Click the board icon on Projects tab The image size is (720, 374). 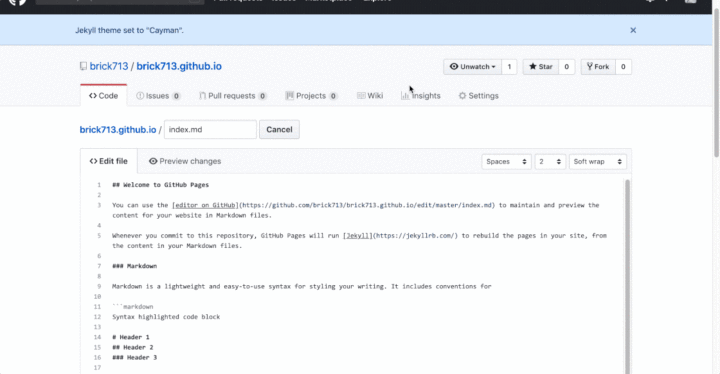289,96
